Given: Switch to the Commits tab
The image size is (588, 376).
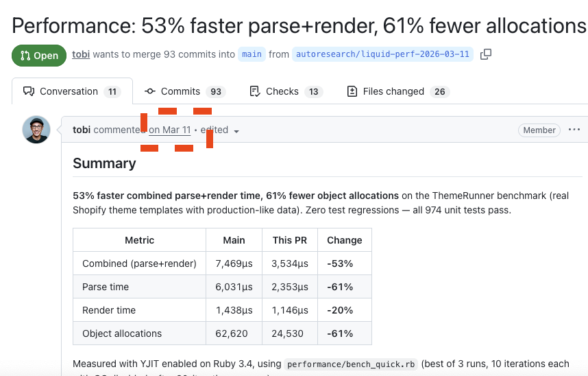Looking at the screenshot, I should click(185, 91).
